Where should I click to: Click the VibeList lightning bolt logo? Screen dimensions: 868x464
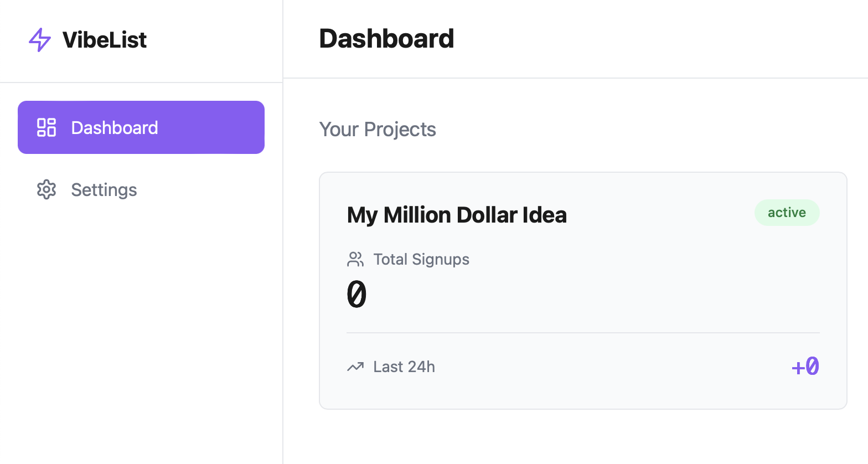[x=40, y=40]
